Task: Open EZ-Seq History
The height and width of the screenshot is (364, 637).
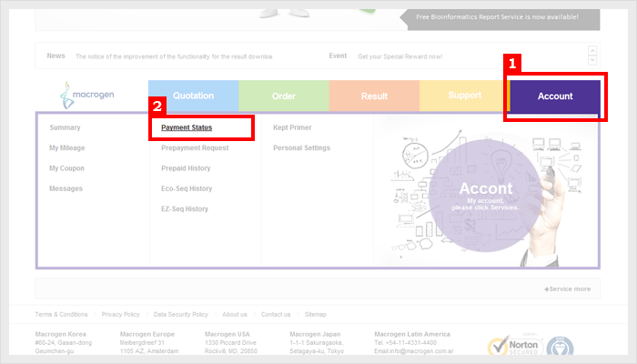Action: (185, 208)
